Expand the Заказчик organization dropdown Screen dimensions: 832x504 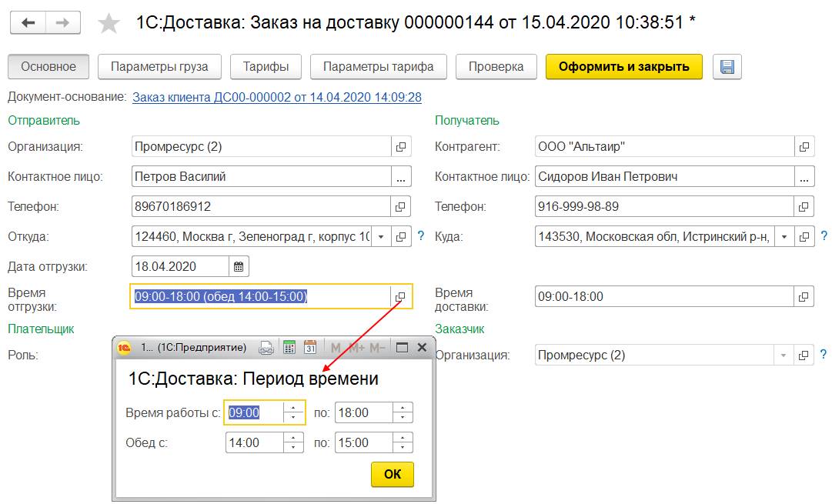[x=784, y=355]
